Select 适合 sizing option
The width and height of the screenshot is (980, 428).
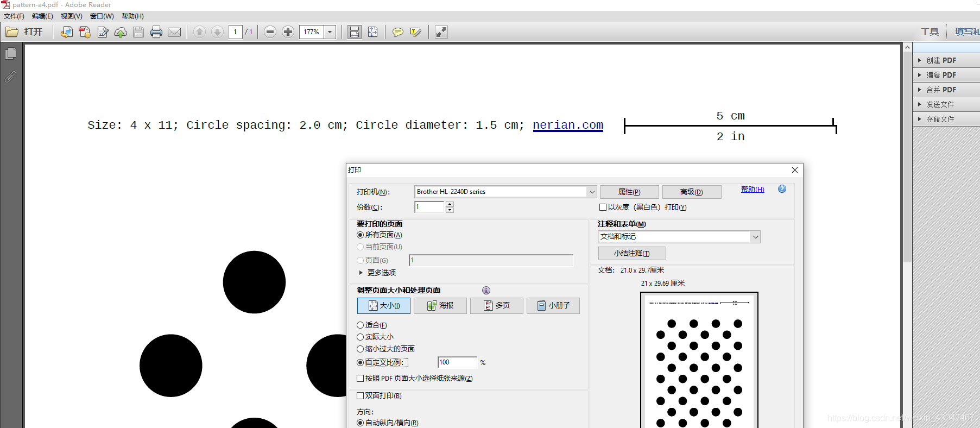coord(360,325)
